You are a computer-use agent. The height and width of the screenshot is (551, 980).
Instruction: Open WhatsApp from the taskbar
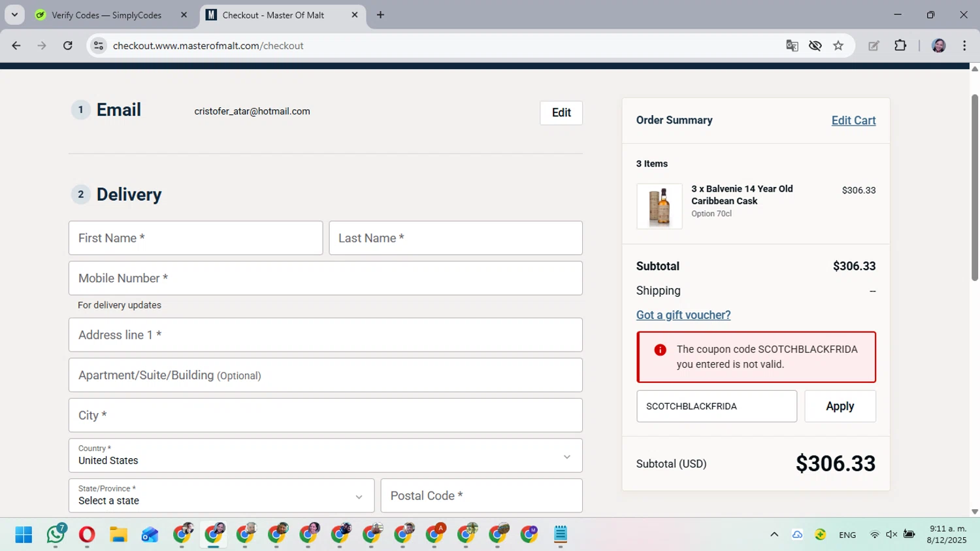pos(56,535)
